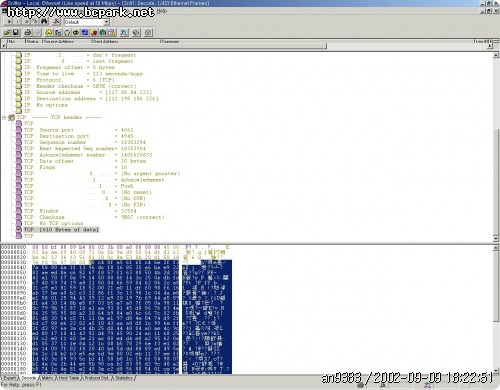Click hex pane scroll up arrow

(496, 248)
